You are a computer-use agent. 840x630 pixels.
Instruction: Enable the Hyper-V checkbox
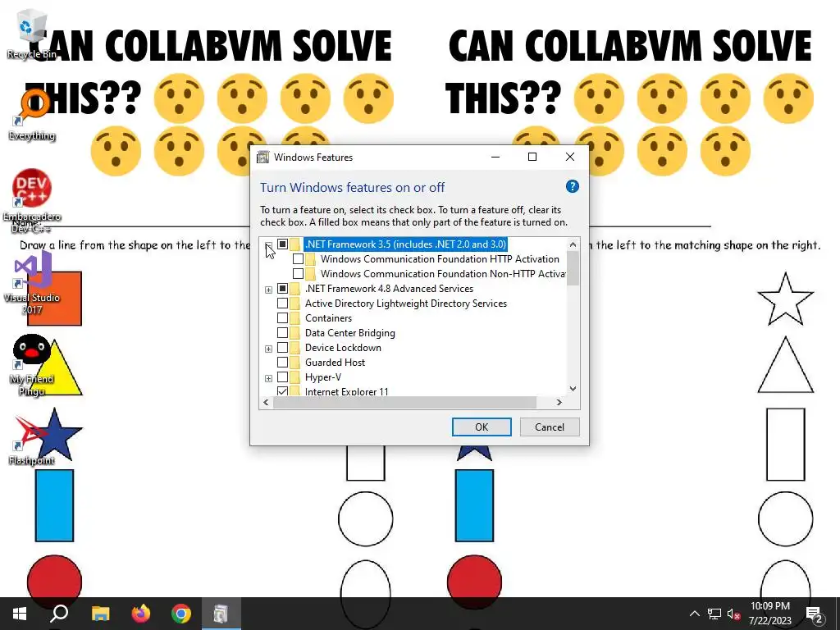tap(282, 377)
